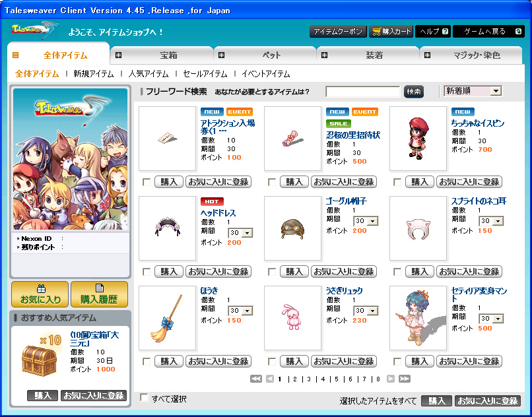532x417 pixels.
Task: Click the x10 treasure chest image
Action: (41, 355)
